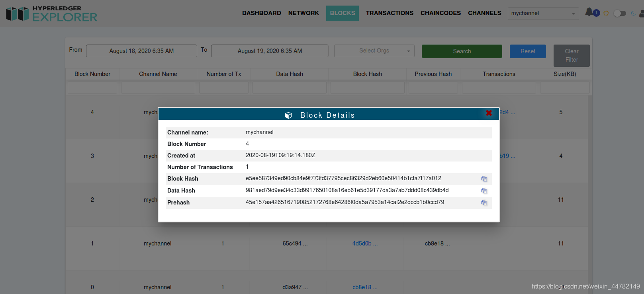Sort by the Previous Hash column
644x294 pixels.
click(x=433, y=74)
